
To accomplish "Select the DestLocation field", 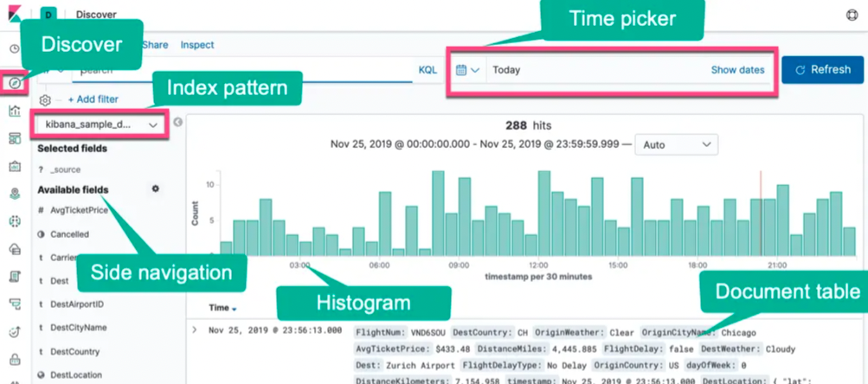I will click(76, 374).
